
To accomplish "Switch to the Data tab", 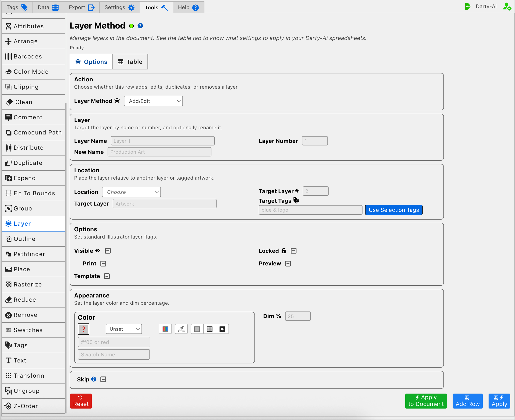I will [x=48, y=7].
